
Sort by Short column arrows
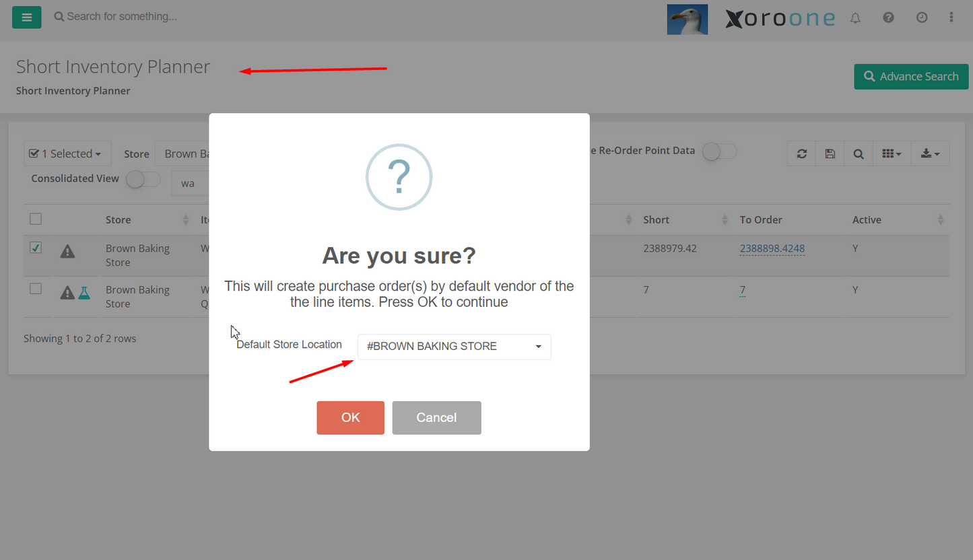click(x=725, y=220)
